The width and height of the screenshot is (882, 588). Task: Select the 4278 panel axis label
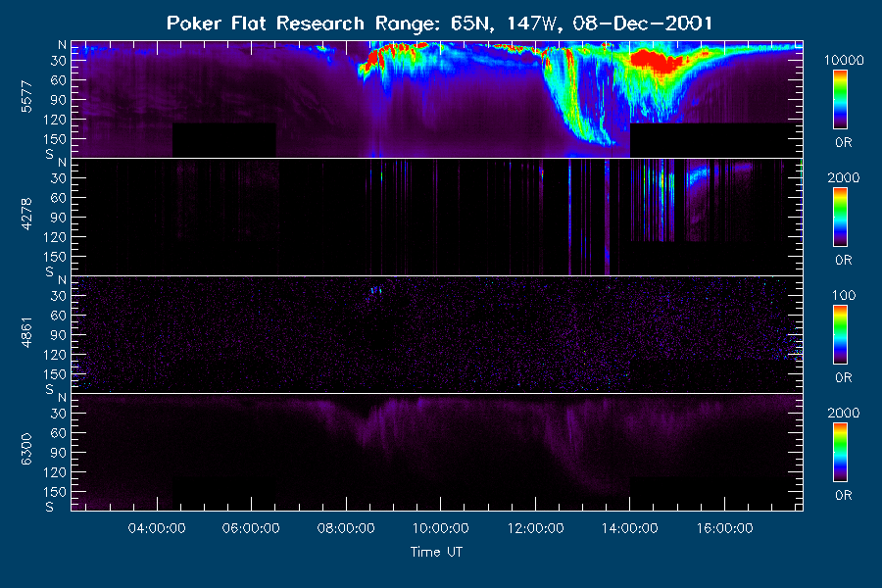[x=26, y=214]
